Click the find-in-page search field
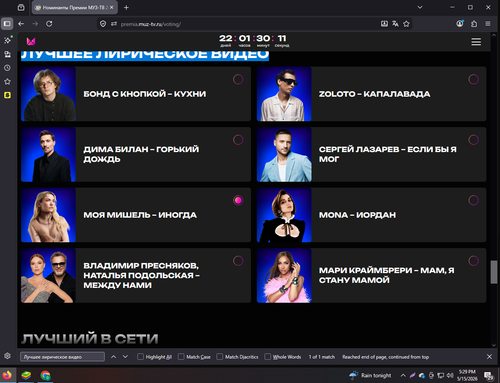This screenshot has width=500, height=383. tap(62, 357)
